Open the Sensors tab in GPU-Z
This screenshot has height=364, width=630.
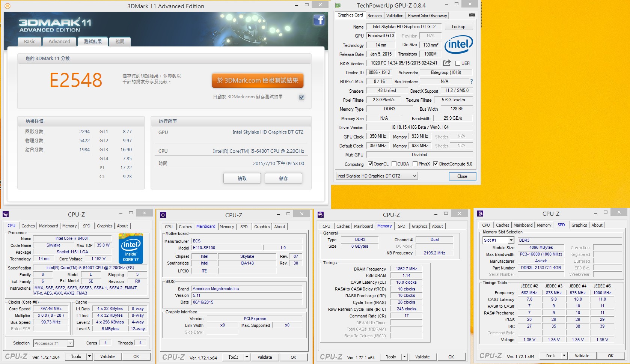pyautogui.click(x=374, y=16)
